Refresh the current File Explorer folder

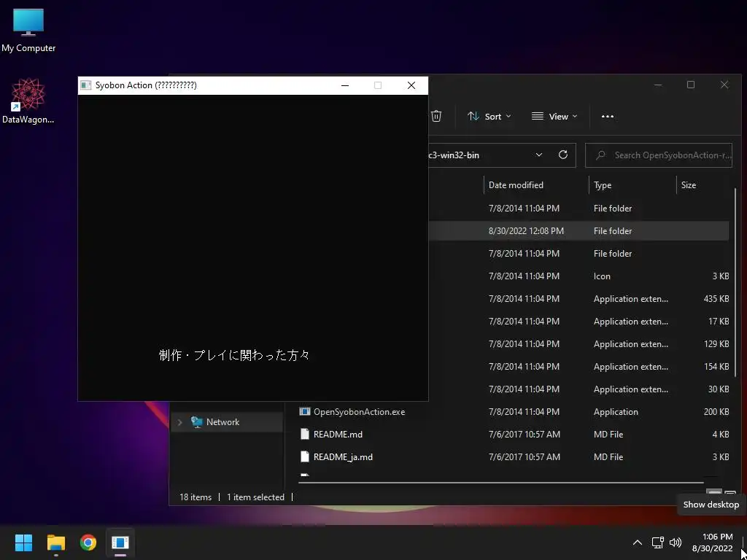562,155
